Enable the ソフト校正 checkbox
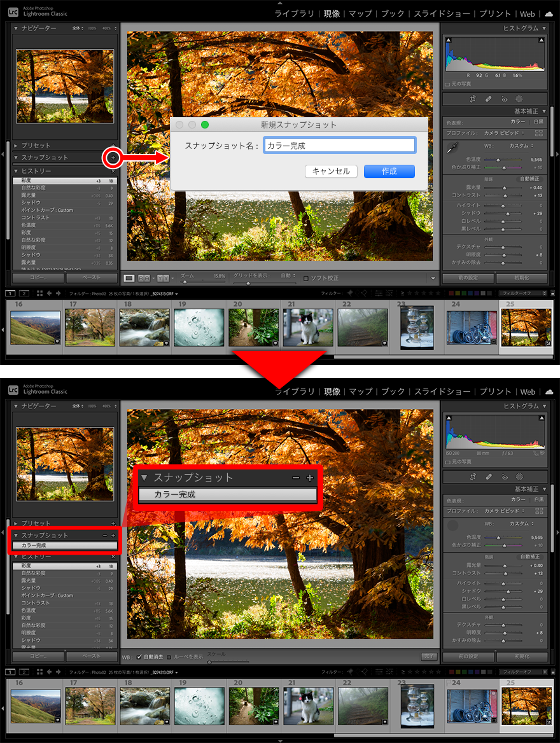This screenshot has height=743, width=560. tap(306, 278)
